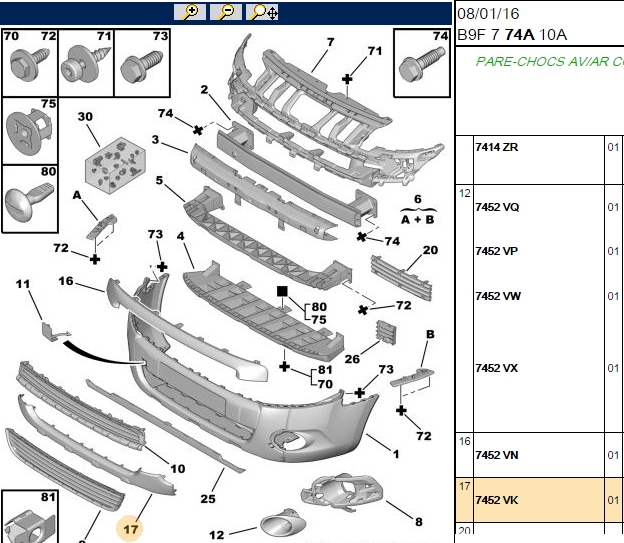Image resolution: width=624 pixels, height=543 pixels.
Task: Select the bolt thumbnail labeled 73
Action: (142, 63)
